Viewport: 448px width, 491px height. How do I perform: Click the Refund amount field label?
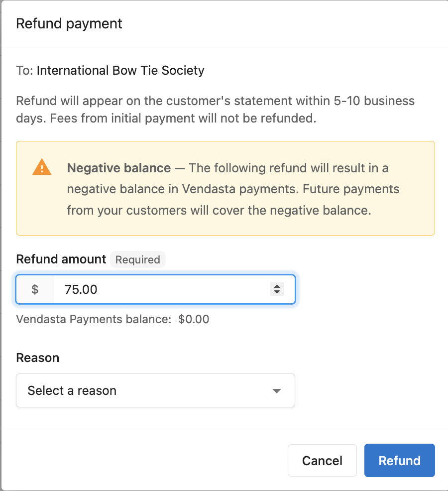tap(61, 259)
